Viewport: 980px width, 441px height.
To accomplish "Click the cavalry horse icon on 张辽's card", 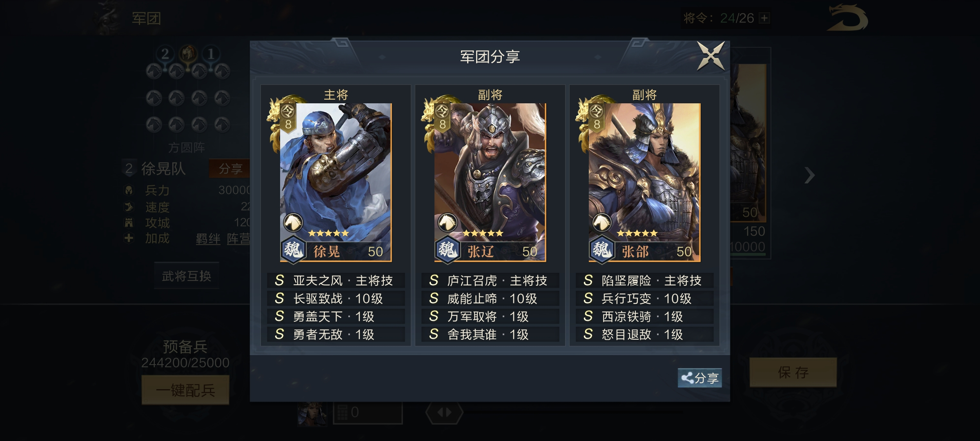I will 447,223.
